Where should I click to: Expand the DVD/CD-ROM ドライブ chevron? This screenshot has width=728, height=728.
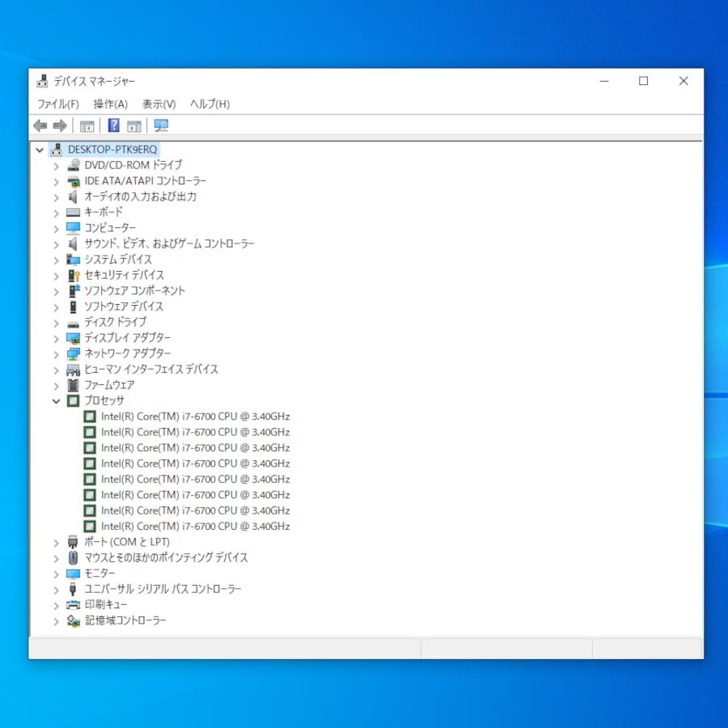click(56, 166)
